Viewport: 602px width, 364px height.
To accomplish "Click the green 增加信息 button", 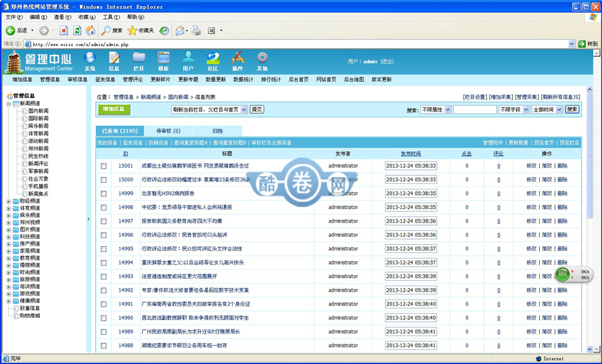I will [x=114, y=109].
